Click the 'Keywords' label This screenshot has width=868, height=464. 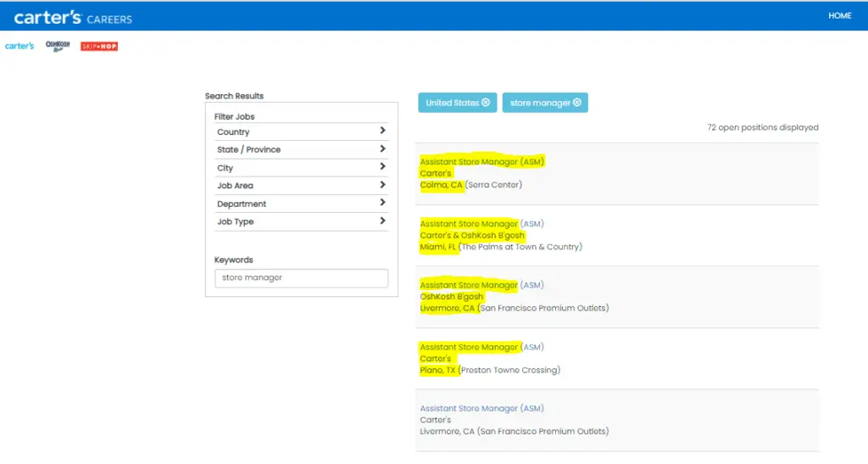pos(234,260)
